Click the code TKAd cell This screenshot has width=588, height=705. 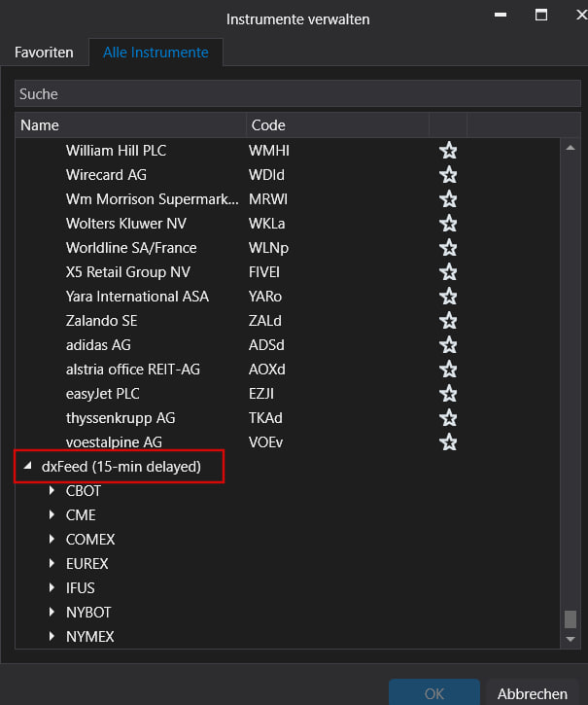(265, 418)
